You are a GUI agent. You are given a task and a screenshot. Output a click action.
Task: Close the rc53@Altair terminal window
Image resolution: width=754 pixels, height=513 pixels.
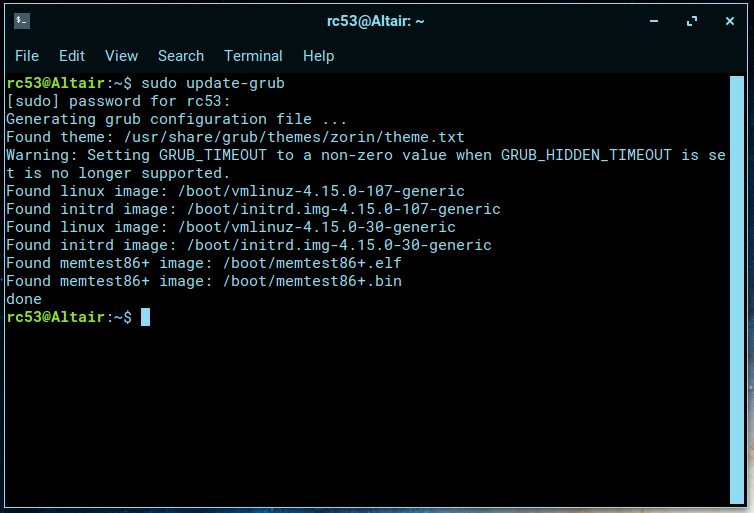tap(727, 20)
